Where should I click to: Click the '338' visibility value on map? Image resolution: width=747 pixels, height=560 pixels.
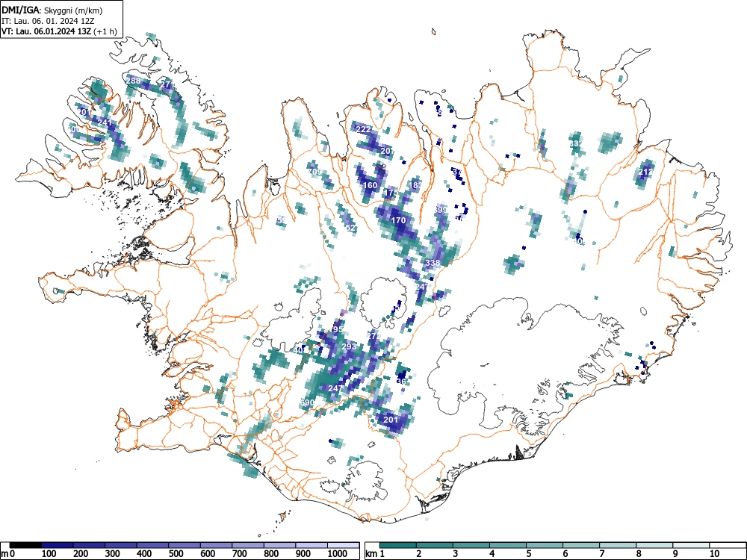coord(433,263)
